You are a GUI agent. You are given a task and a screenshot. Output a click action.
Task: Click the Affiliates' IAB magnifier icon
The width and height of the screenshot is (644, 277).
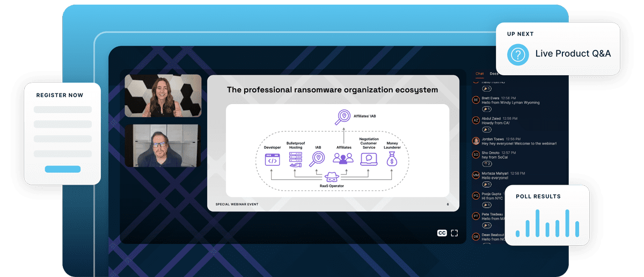[x=343, y=116]
